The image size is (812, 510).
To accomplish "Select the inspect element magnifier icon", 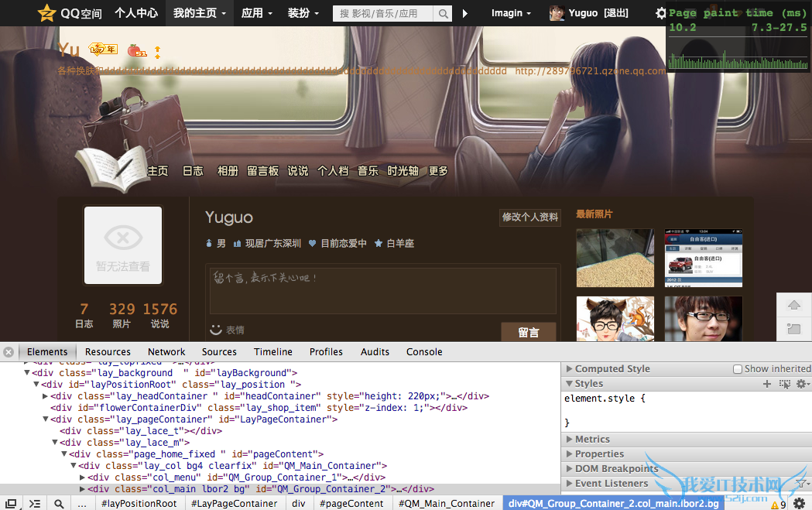I will (x=59, y=503).
